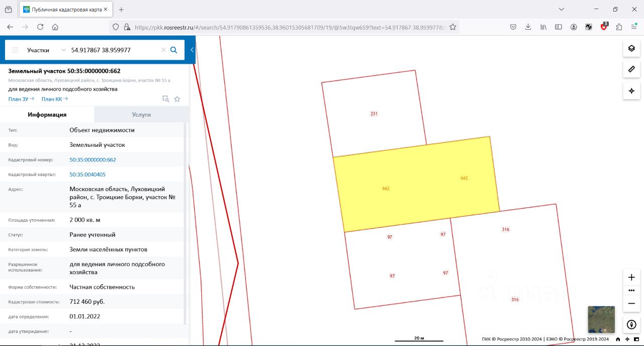Open the Участки search type dropdown
The image size is (644, 346).
pos(46,50)
